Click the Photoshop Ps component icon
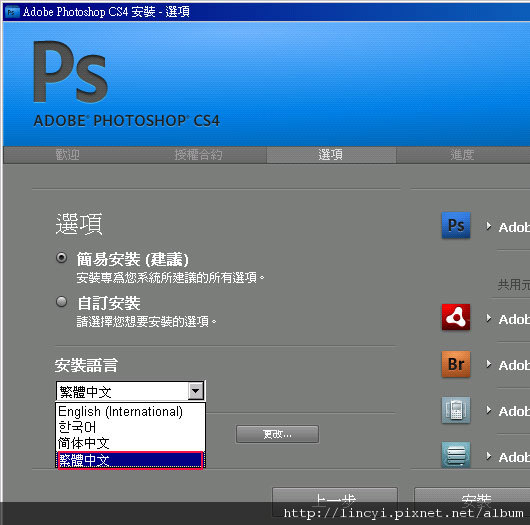This screenshot has height=525, width=530. click(456, 225)
